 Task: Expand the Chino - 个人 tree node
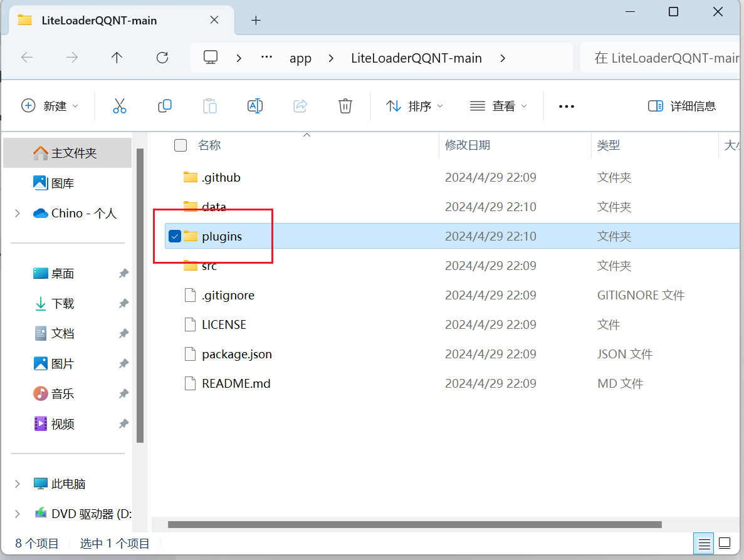click(18, 214)
